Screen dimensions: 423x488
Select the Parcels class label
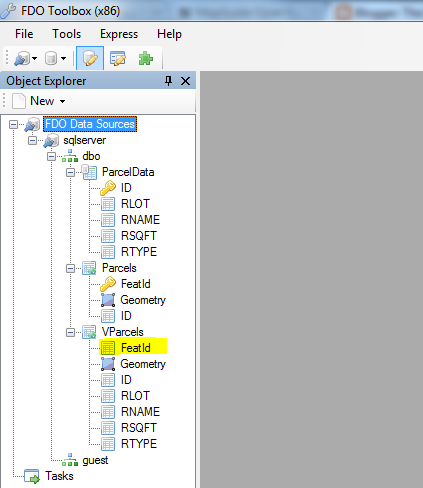click(119, 268)
